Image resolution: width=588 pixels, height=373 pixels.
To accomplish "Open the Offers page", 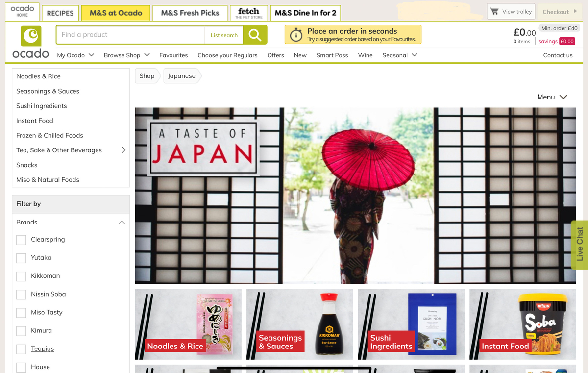I will pyautogui.click(x=276, y=55).
